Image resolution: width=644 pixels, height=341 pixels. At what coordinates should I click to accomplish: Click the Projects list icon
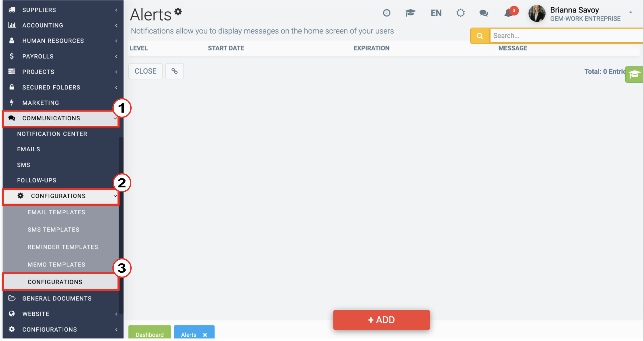click(12, 72)
